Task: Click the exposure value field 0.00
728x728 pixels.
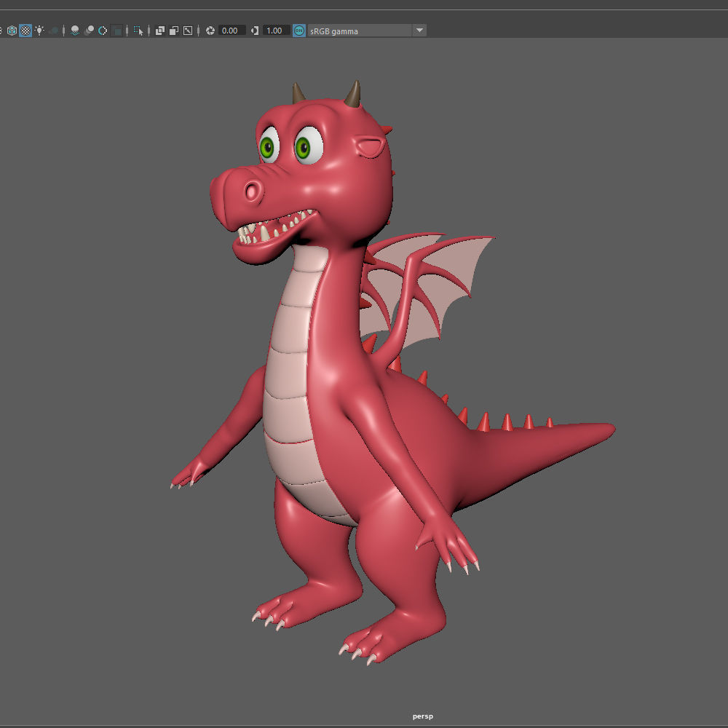Action: [x=232, y=31]
